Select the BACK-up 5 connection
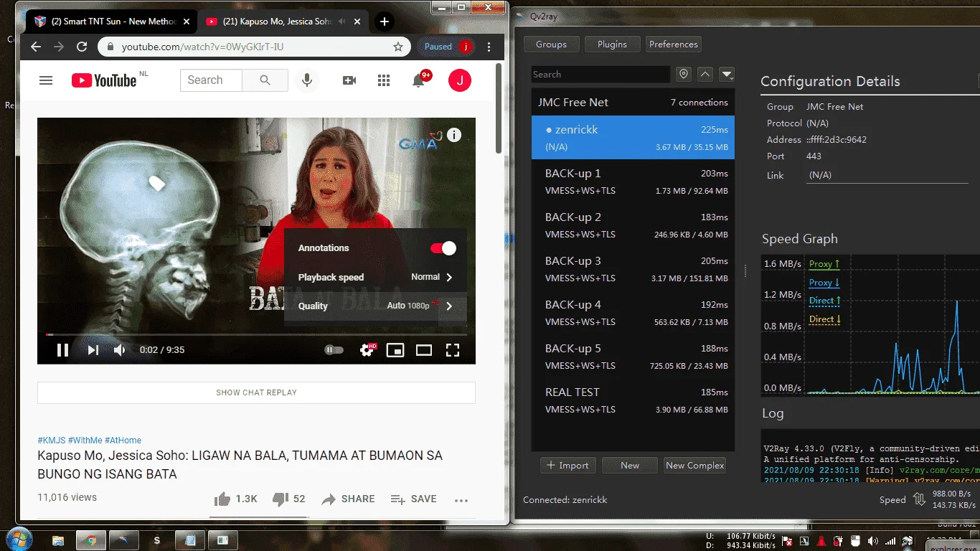 [633, 357]
